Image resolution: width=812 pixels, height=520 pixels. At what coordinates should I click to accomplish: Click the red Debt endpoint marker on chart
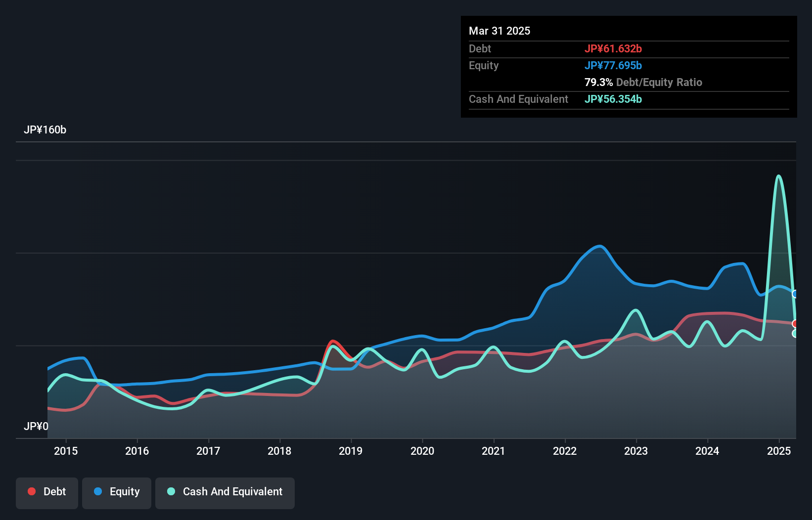pyautogui.click(x=795, y=324)
